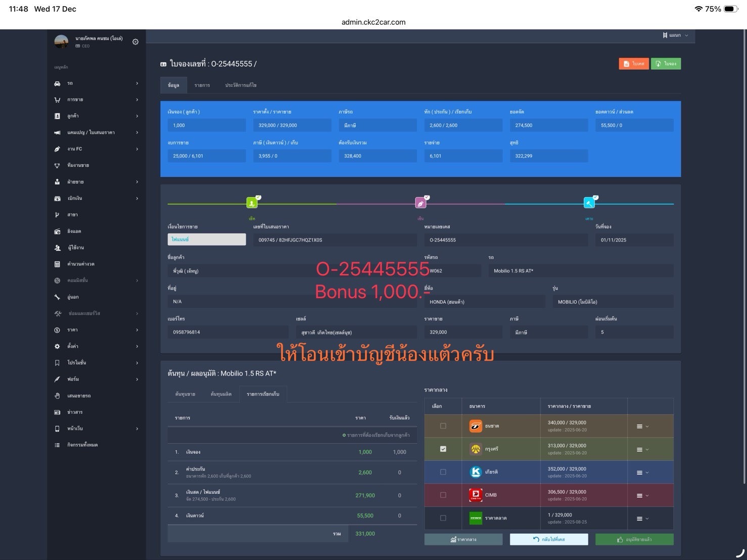Click the ชื่อลูกค้า field showing พี่วุฒิ
Screen dimensions: 747x560
click(292, 271)
